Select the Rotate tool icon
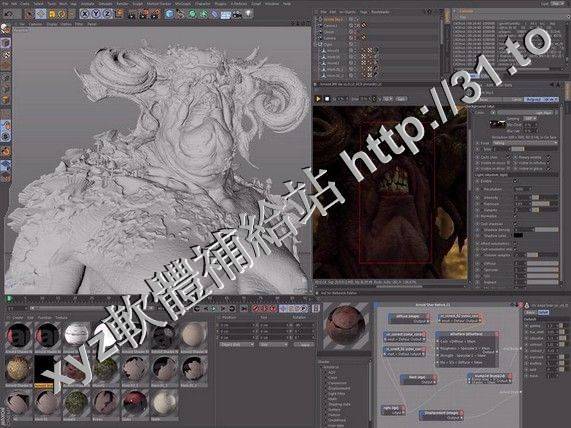The image size is (571, 428). click(62, 14)
